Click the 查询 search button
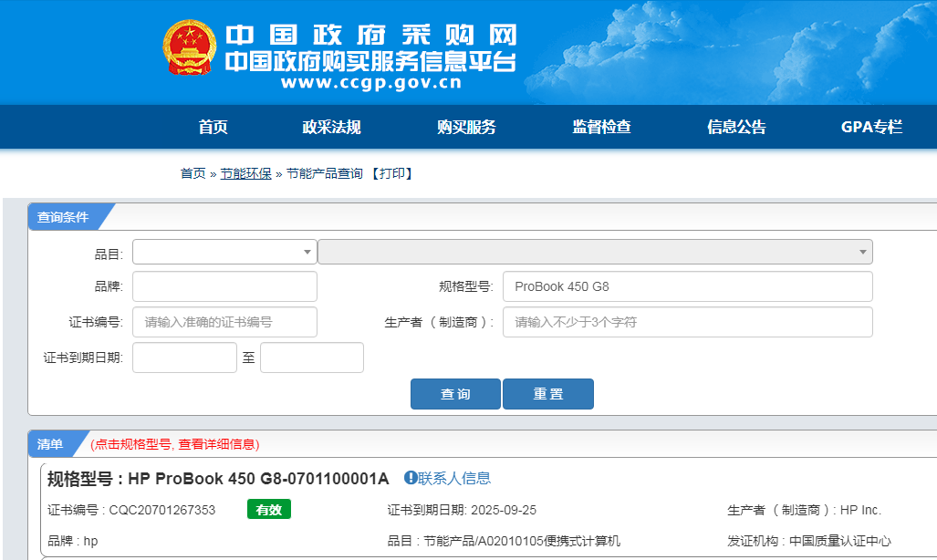The width and height of the screenshot is (937, 560). 455,394
